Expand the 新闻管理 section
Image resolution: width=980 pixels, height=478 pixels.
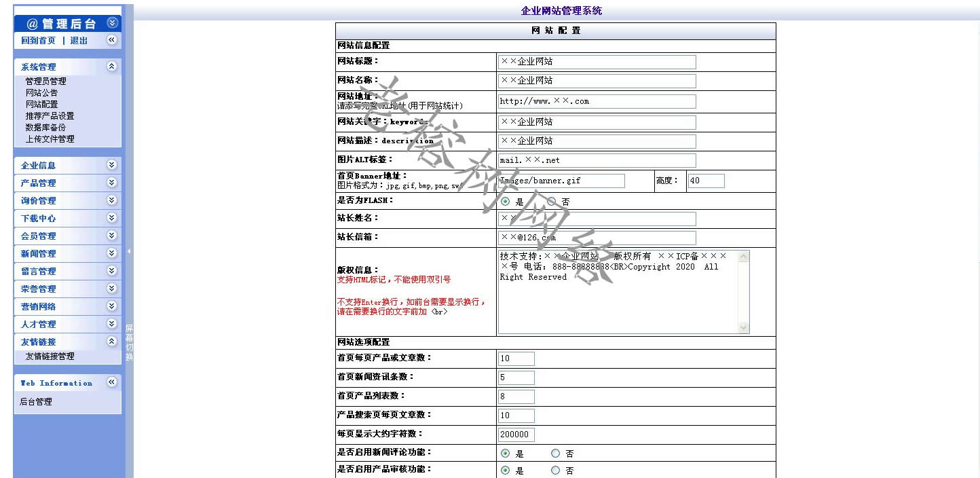pos(112,253)
